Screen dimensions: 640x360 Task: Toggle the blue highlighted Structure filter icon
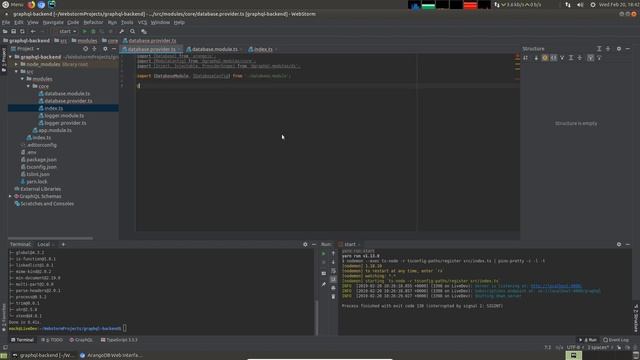coord(553,58)
